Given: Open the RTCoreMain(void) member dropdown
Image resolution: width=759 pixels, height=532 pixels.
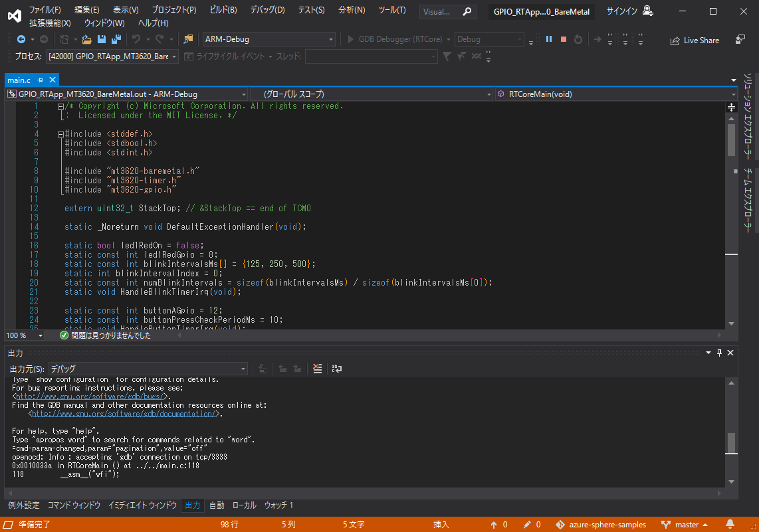Looking at the screenshot, I should click(x=617, y=94).
